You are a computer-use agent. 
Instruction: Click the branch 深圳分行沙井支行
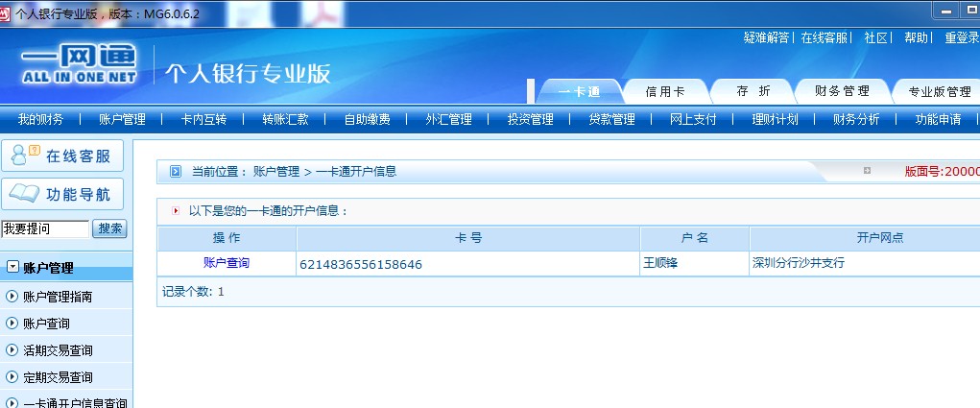(799, 263)
